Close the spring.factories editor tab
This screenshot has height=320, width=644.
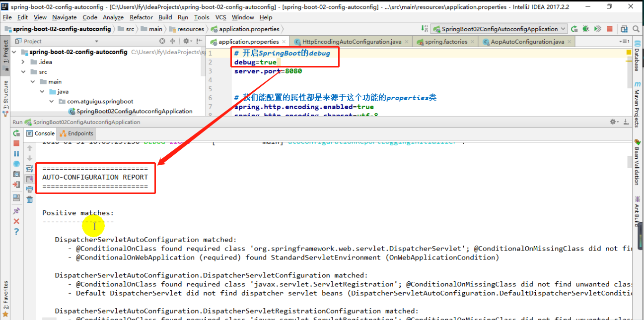(472, 42)
